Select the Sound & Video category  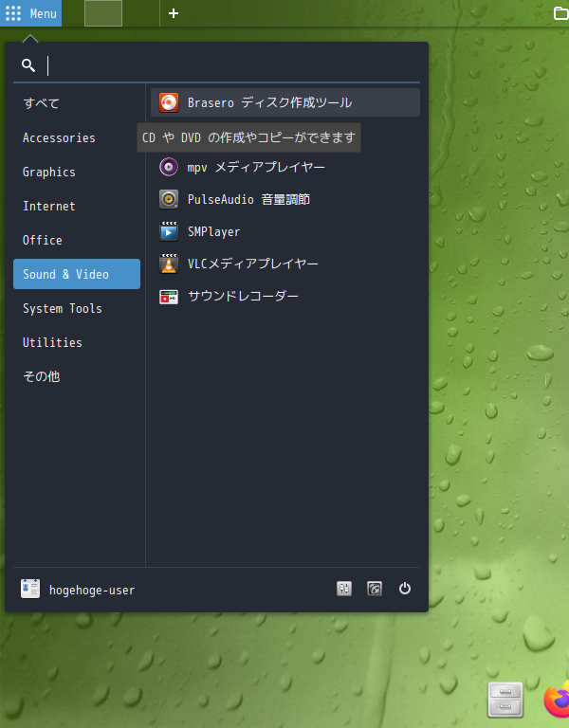pyautogui.click(x=77, y=274)
